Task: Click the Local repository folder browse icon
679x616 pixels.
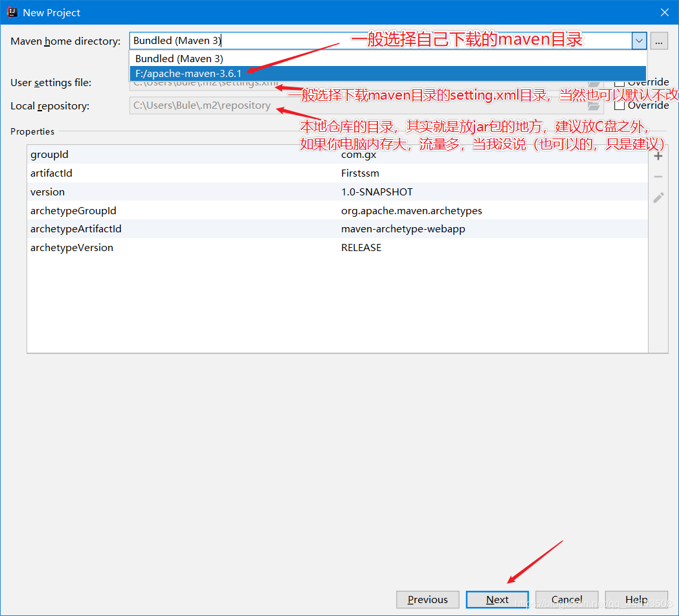Action: 594,105
